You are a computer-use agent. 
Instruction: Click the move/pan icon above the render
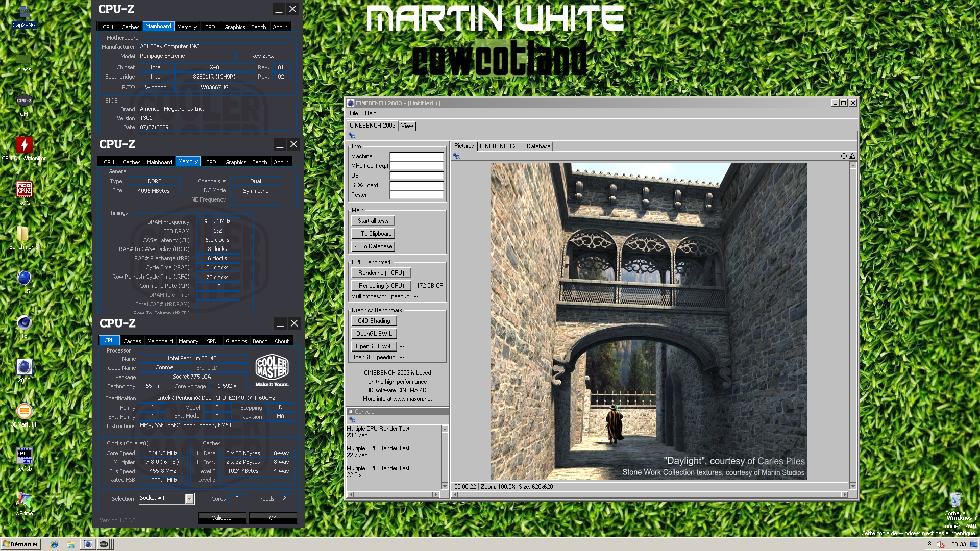click(x=844, y=156)
